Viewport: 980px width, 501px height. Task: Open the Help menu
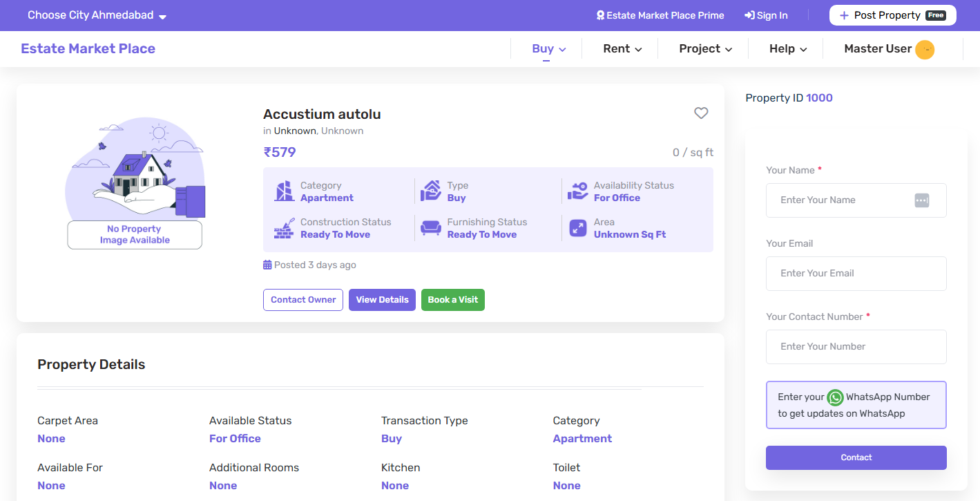[x=787, y=49]
